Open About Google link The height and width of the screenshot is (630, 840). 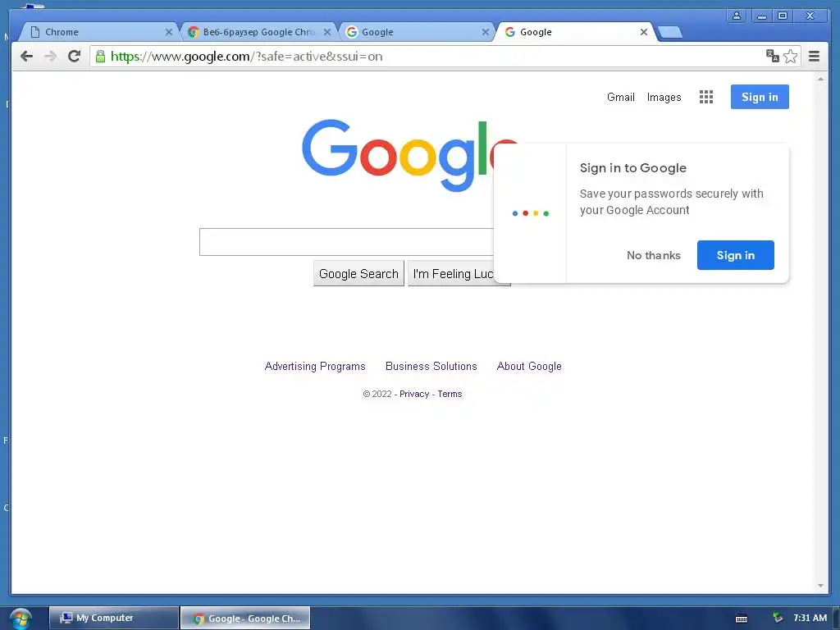coord(529,367)
